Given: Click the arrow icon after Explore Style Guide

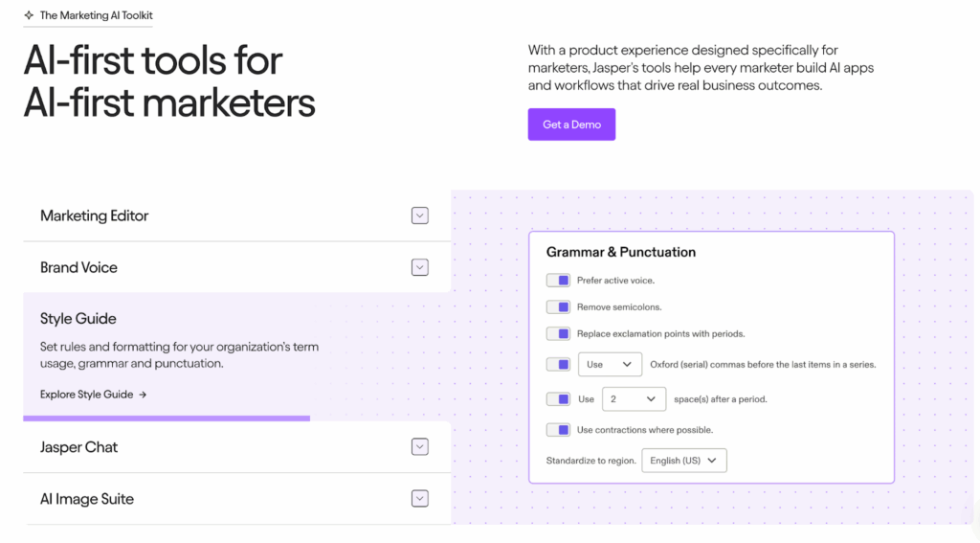Looking at the screenshot, I should (x=143, y=395).
